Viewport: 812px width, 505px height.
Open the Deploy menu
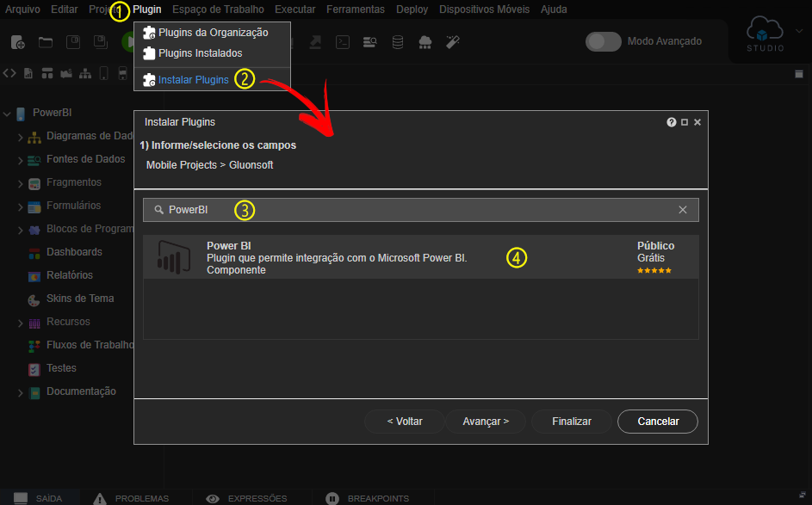[x=412, y=9]
